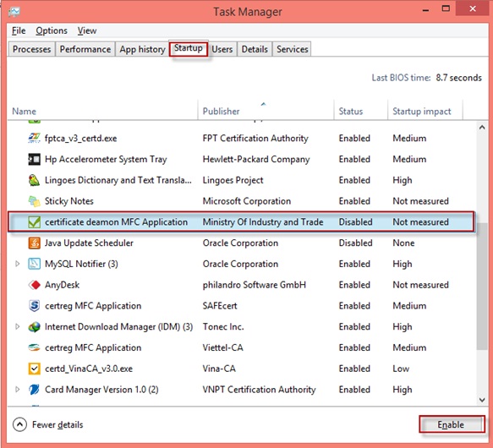
Task: Click the certificate deamon green checkmark icon
Action: 34,222
